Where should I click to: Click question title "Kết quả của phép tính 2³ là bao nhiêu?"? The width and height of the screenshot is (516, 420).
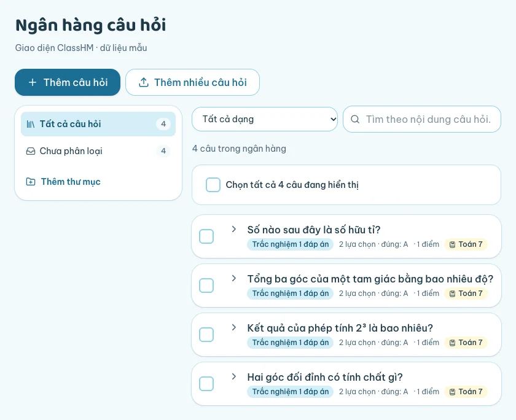click(x=340, y=328)
